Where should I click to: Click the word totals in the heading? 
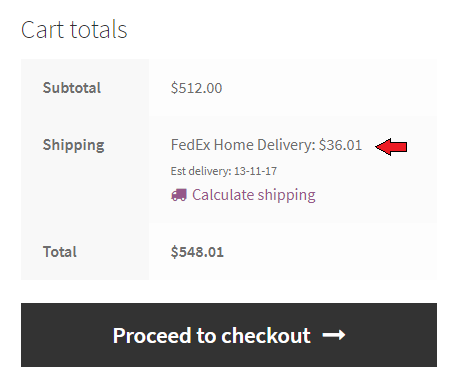coord(99,30)
